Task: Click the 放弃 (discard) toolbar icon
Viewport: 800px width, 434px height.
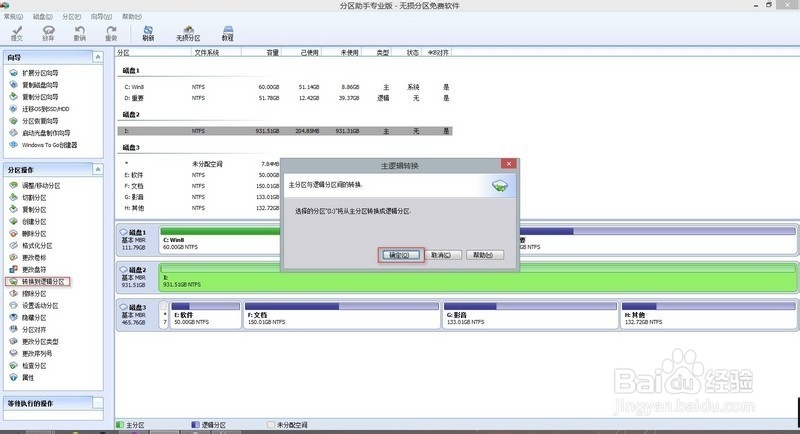Action: coord(48,34)
